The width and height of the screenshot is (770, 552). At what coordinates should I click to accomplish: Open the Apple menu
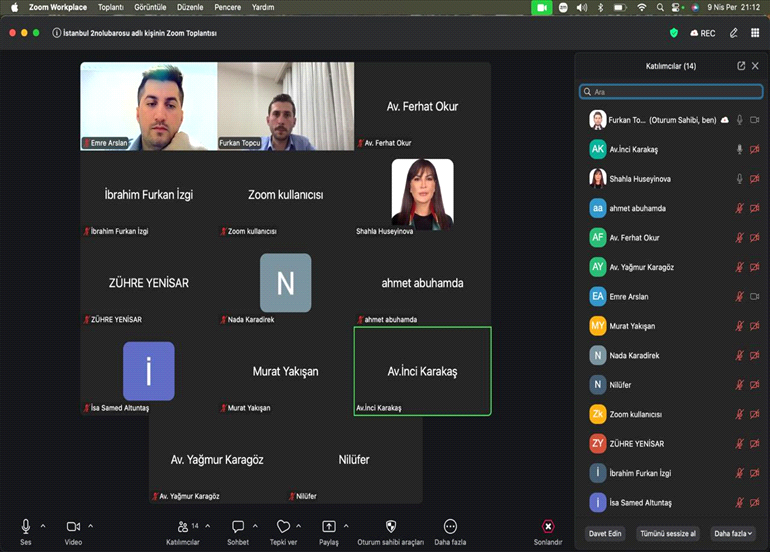click(x=14, y=7)
